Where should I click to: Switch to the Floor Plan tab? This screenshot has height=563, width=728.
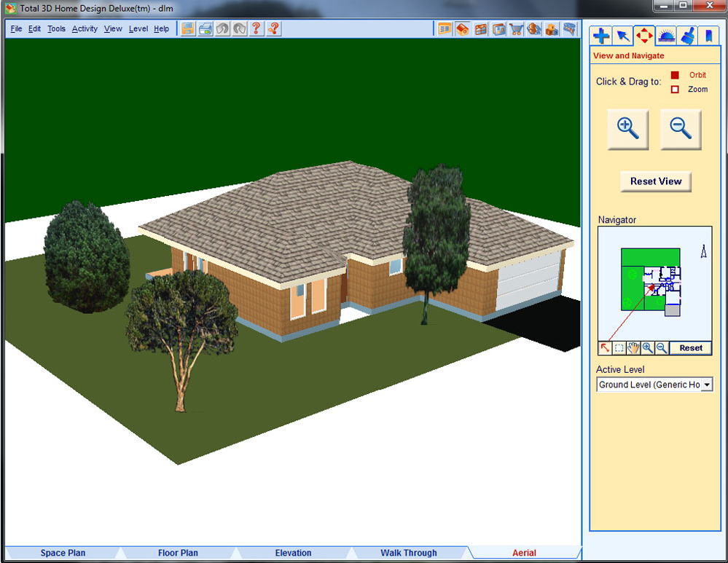click(178, 553)
